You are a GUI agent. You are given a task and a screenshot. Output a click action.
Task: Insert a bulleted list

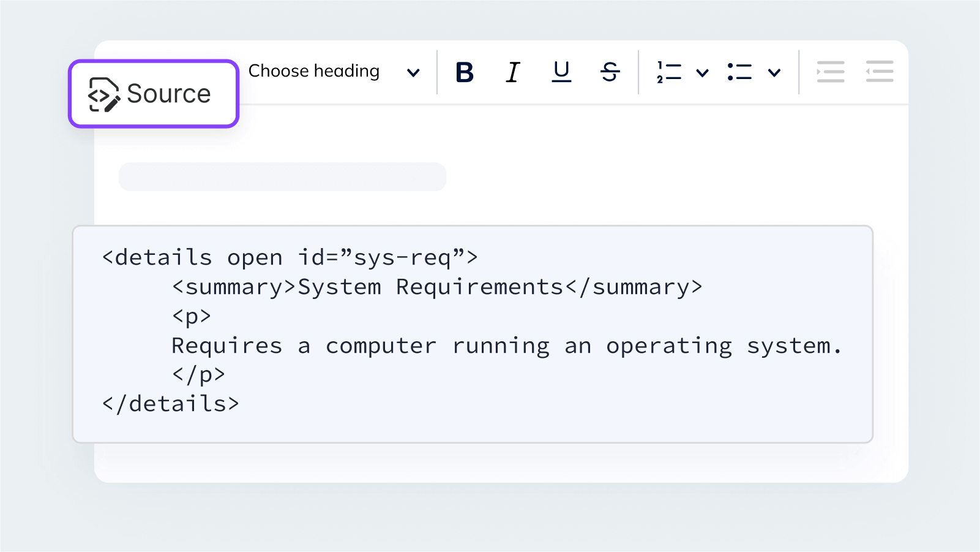pyautogui.click(x=739, y=72)
